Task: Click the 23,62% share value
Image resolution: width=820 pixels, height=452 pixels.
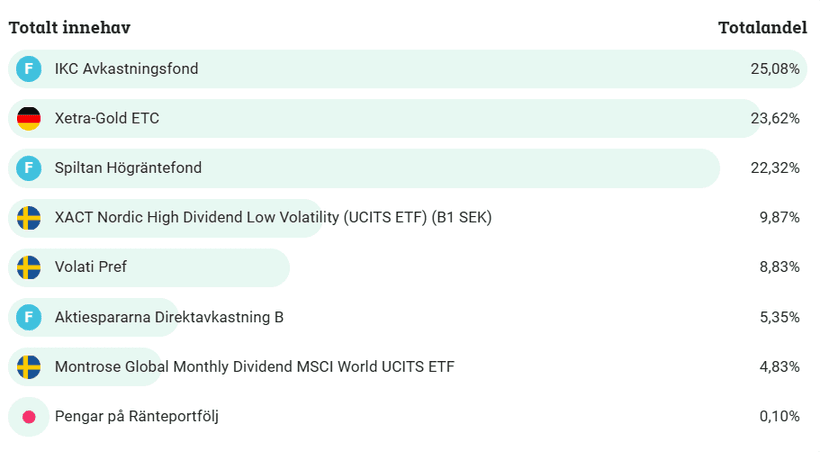Action: point(775,118)
